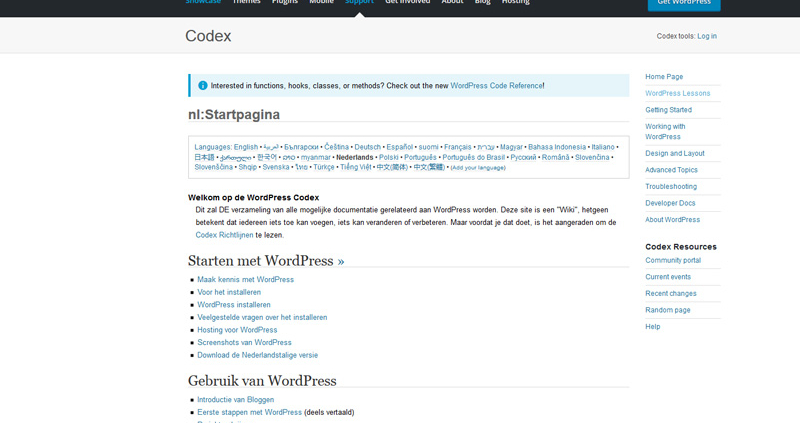800x423 pixels.
Task: Select Advanced Topics in the sidebar
Action: point(671,170)
